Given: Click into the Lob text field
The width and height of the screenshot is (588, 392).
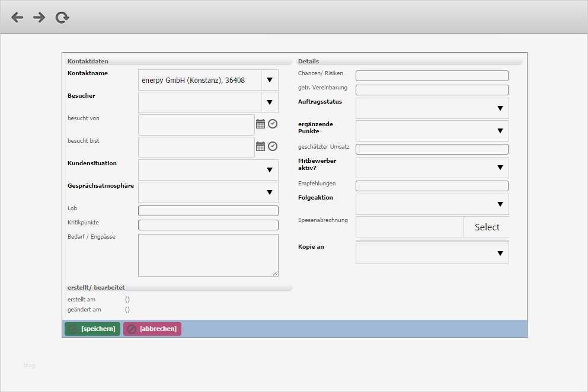Looking at the screenshot, I should pyautogui.click(x=208, y=211).
